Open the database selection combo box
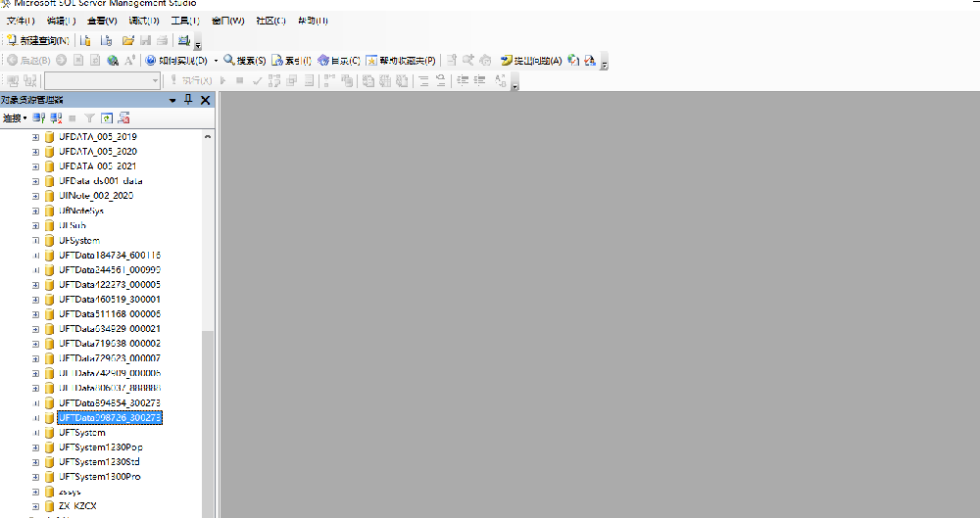Viewport: 980px width, 518px height. (x=102, y=80)
